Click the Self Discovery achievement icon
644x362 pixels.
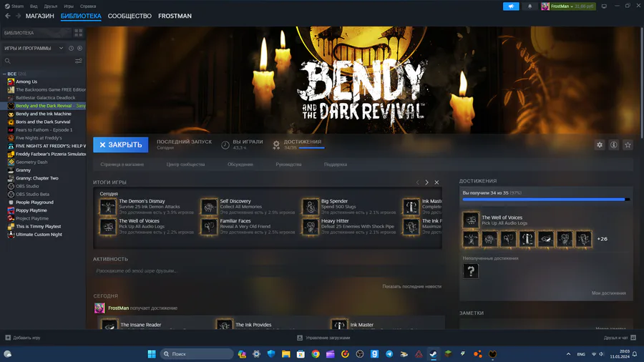point(209,207)
